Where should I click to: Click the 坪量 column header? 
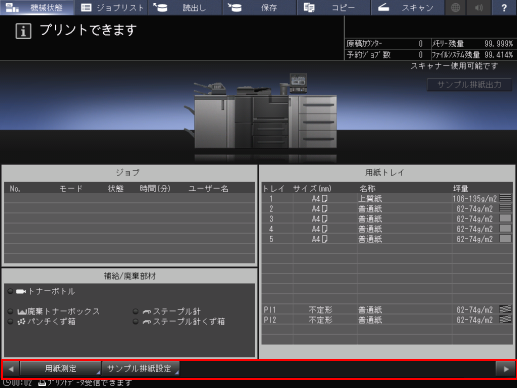(x=460, y=189)
